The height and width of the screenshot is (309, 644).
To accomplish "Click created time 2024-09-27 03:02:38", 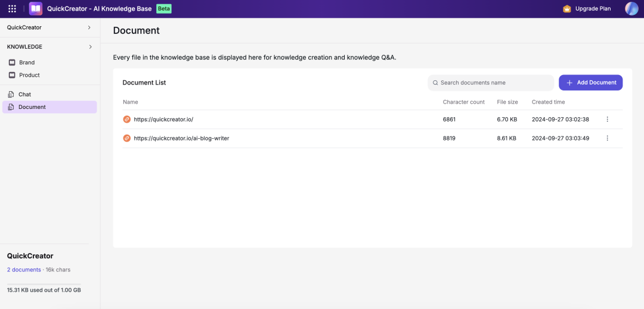I will pos(560,120).
